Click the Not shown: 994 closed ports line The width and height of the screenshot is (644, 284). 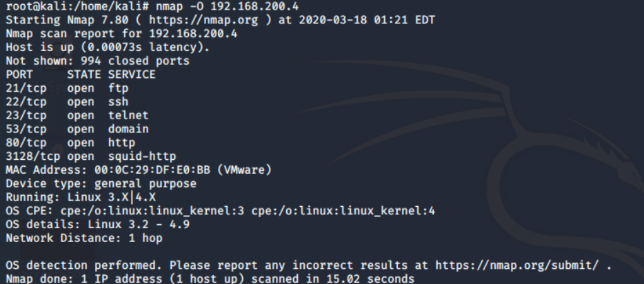pos(98,61)
